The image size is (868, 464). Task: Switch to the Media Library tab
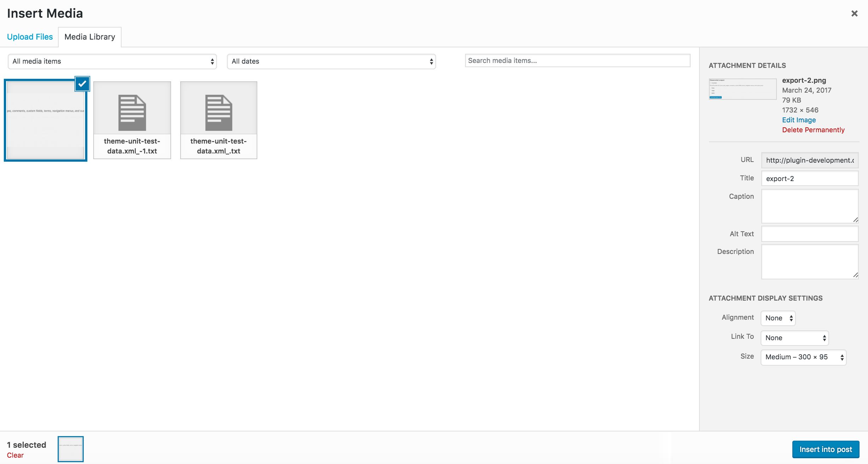[90, 37]
